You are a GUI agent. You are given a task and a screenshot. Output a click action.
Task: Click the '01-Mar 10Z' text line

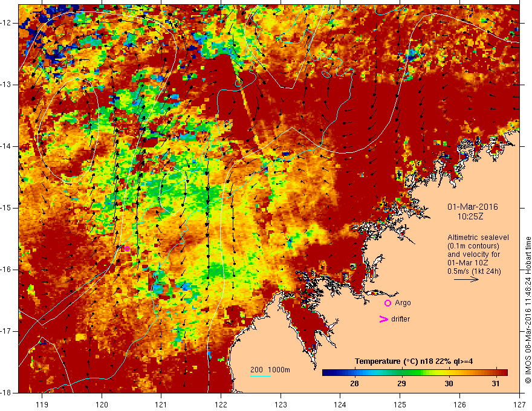click(x=469, y=263)
